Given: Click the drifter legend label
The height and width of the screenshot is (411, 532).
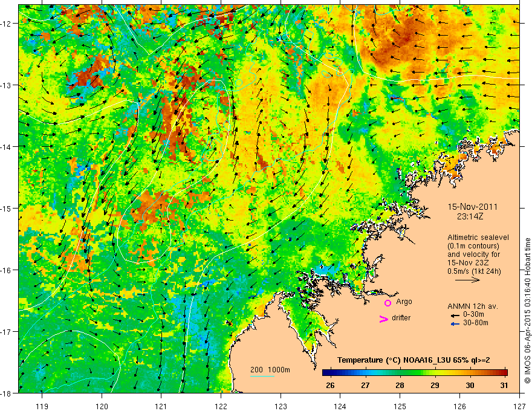Looking at the screenshot, I should pos(401,318).
